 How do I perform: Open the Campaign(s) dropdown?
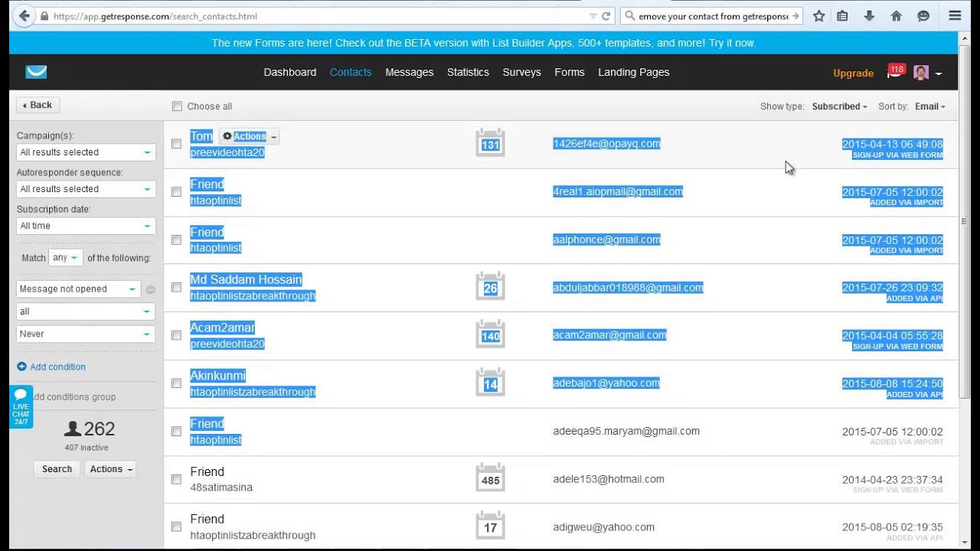click(x=86, y=152)
